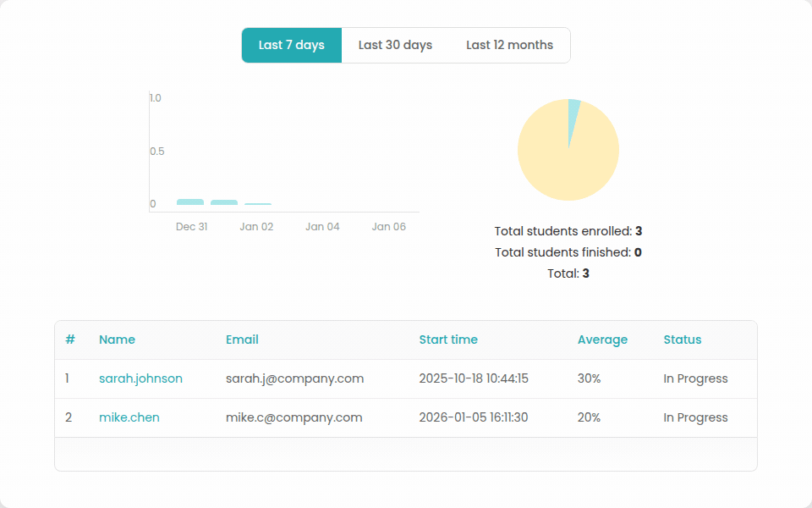Sort by the Name column header
The height and width of the screenshot is (508, 812).
[117, 340]
